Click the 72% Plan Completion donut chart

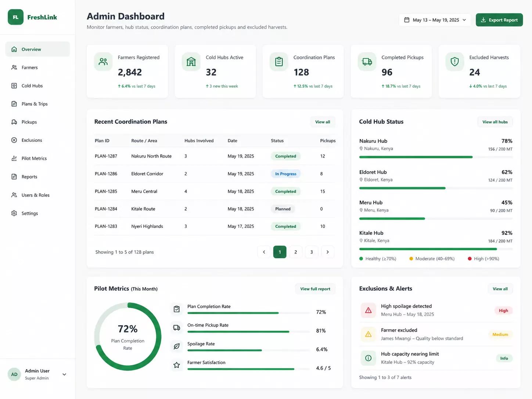pyautogui.click(x=127, y=337)
